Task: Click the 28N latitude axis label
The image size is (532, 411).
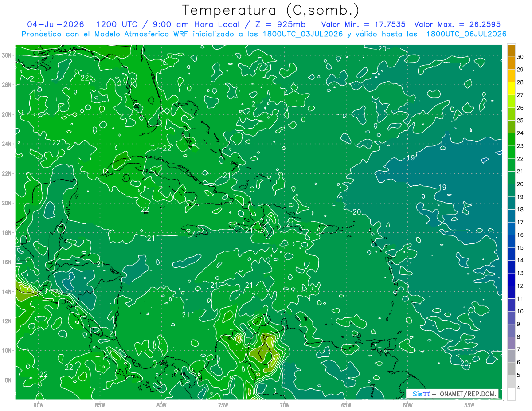Action: [7, 85]
